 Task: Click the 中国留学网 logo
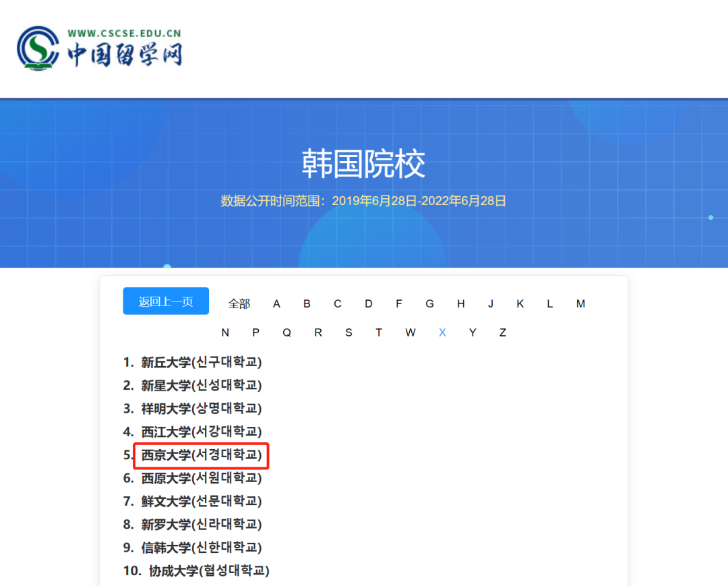99,49
